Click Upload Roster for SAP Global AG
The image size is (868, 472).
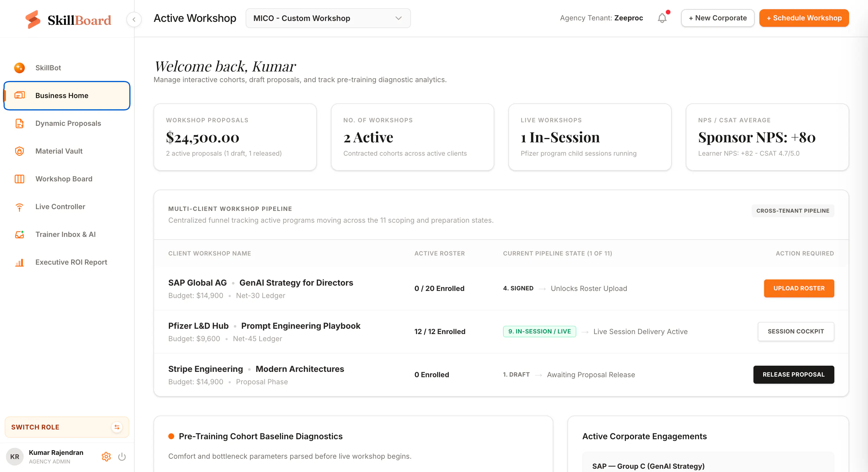point(799,288)
